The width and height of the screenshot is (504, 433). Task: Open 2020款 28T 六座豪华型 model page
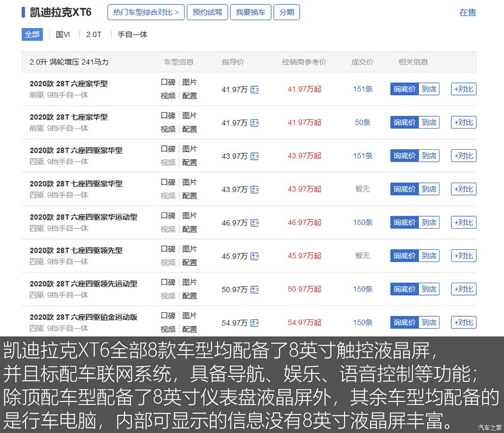pyautogui.click(x=69, y=84)
